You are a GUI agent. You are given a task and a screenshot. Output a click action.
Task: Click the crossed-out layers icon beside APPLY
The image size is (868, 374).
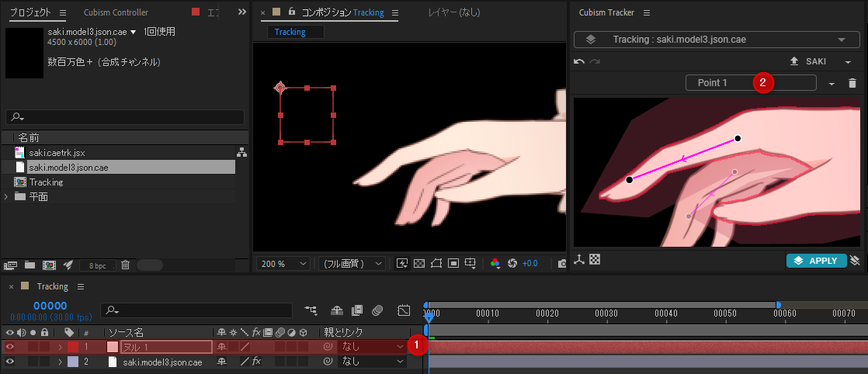click(854, 261)
